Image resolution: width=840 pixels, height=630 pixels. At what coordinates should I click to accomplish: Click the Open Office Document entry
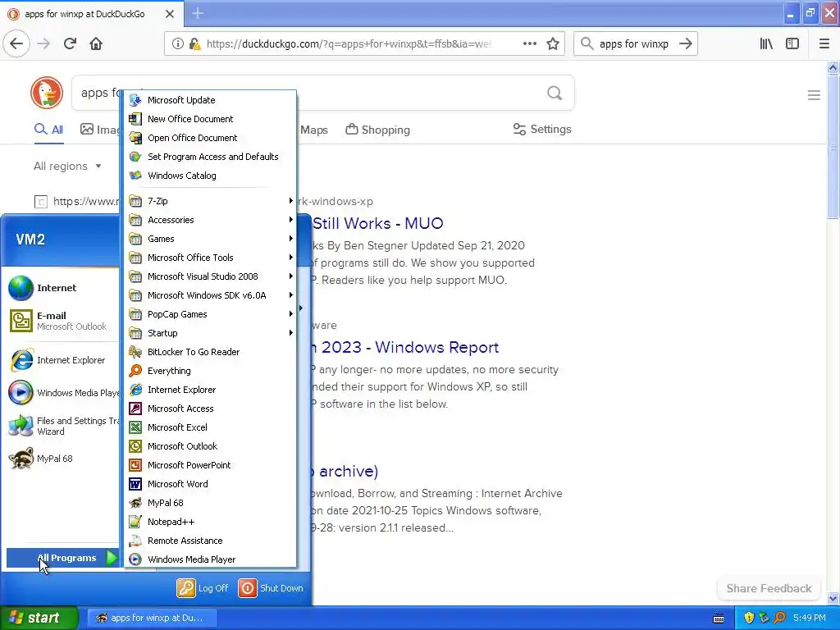click(210, 138)
